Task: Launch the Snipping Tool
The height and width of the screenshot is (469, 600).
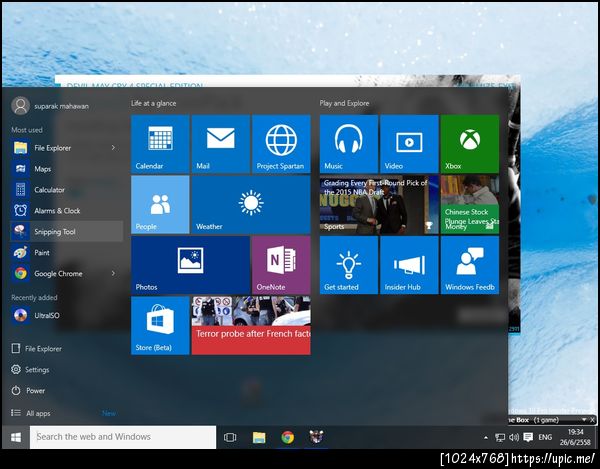Action: coord(67,231)
